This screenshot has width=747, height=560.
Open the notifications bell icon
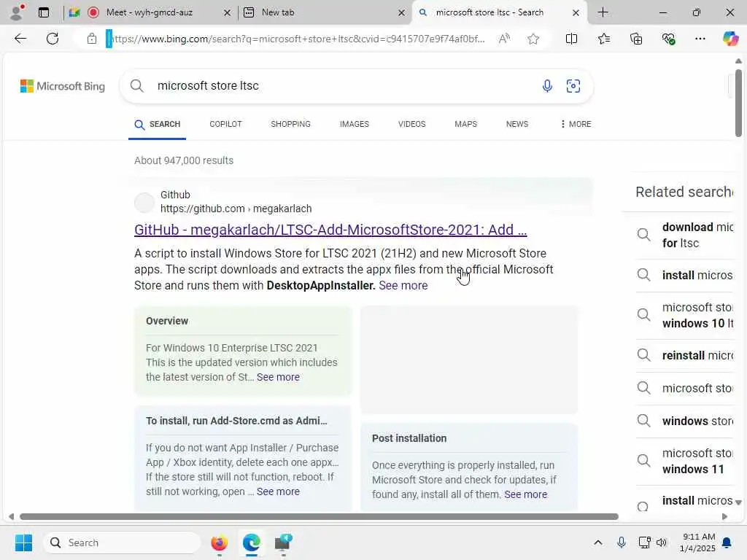pyautogui.click(x=727, y=542)
